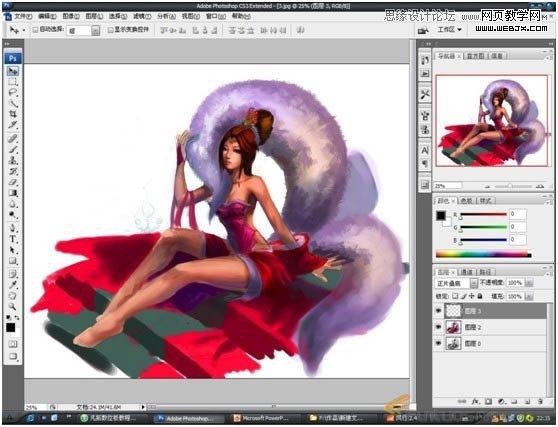Toggle Quick Mask mode icon
558x427 pixels.
pyautogui.click(x=13, y=344)
